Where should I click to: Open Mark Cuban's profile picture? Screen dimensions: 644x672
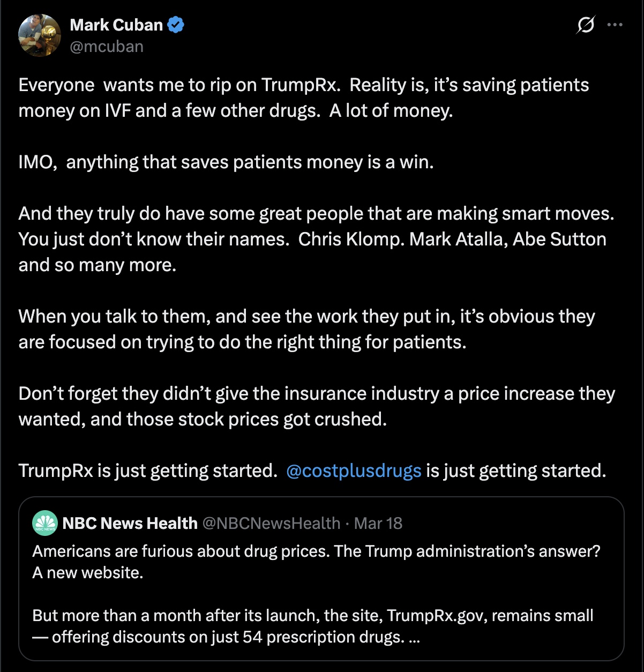(x=39, y=35)
